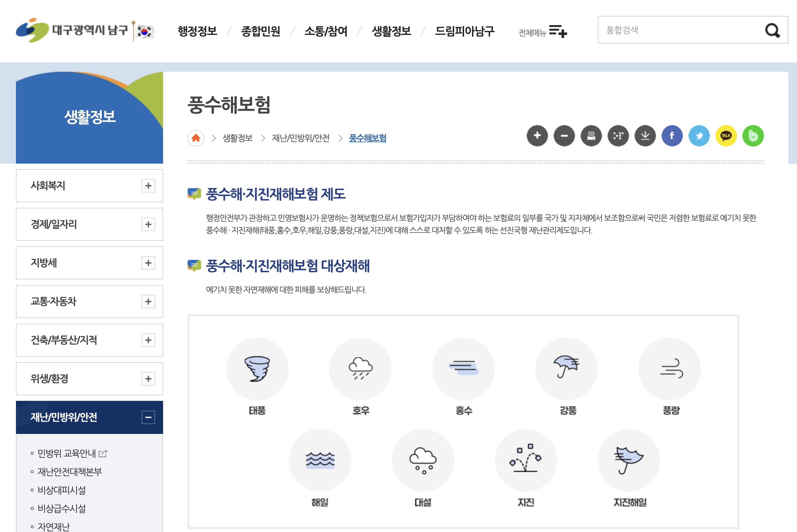The height and width of the screenshot is (532, 797).
Task: Expand the 지방세 sidebar section
Action: pos(148,263)
